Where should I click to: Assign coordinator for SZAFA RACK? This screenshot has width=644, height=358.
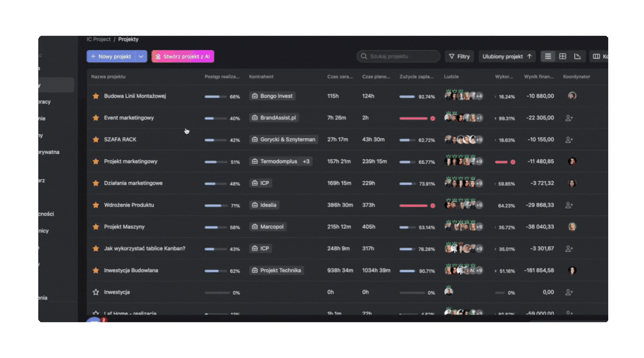point(569,140)
